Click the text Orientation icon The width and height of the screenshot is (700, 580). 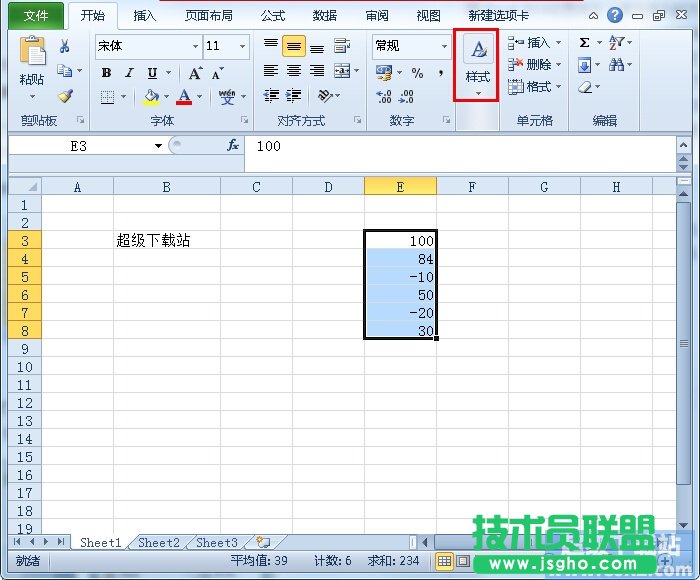point(325,96)
